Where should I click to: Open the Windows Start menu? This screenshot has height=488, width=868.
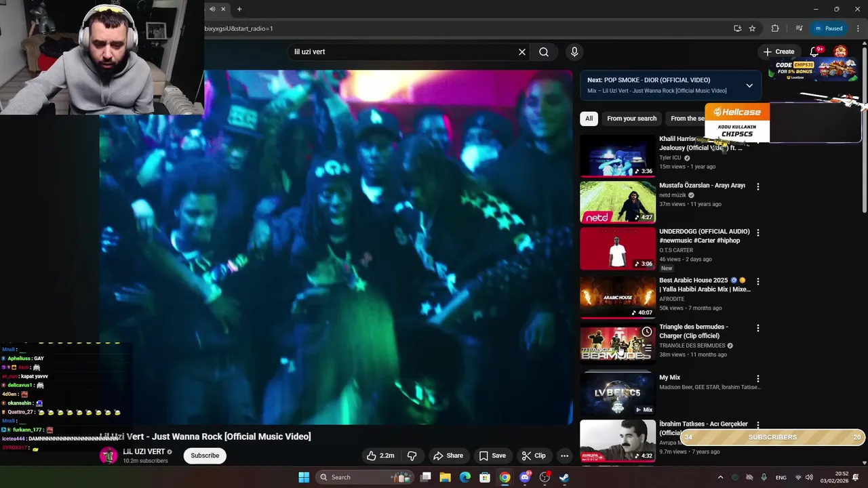pyautogui.click(x=304, y=477)
